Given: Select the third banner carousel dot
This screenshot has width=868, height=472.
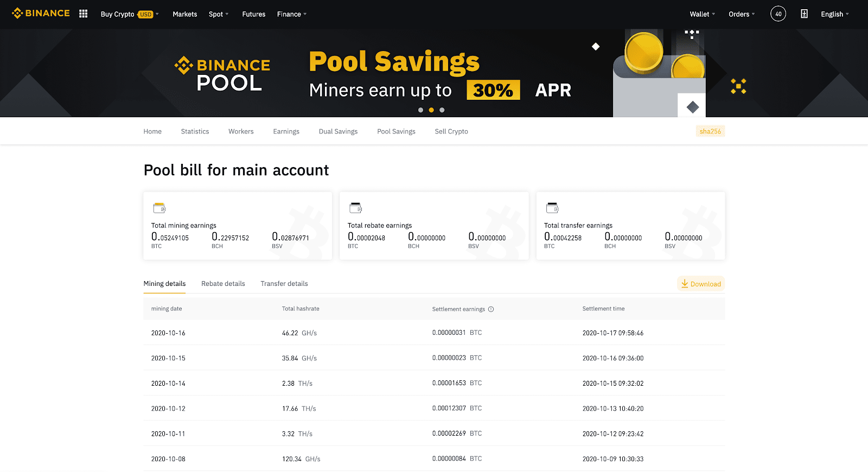Looking at the screenshot, I should 442,110.
